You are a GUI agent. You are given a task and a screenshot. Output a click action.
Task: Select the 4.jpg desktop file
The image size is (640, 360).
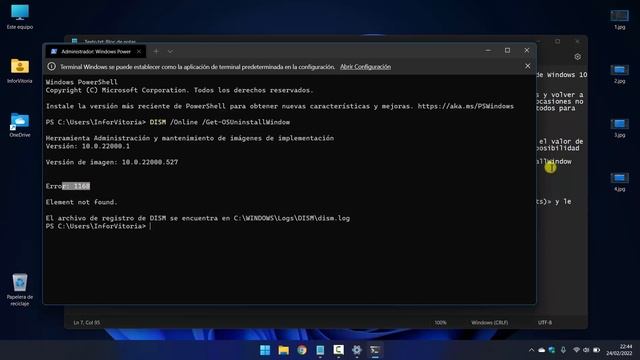point(620,182)
